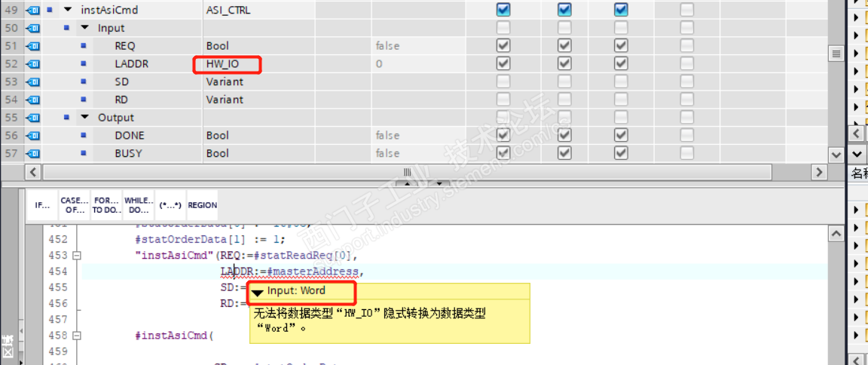Select the LADDR parameter name
The image size is (868, 365).
pyautogui.click(x=131, y=64)
